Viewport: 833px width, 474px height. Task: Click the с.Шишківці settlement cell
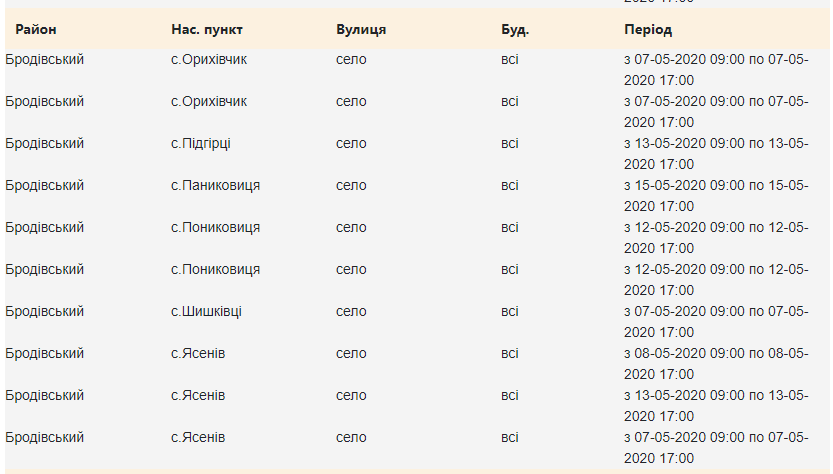pyautogui.click(x=206, y=312)
